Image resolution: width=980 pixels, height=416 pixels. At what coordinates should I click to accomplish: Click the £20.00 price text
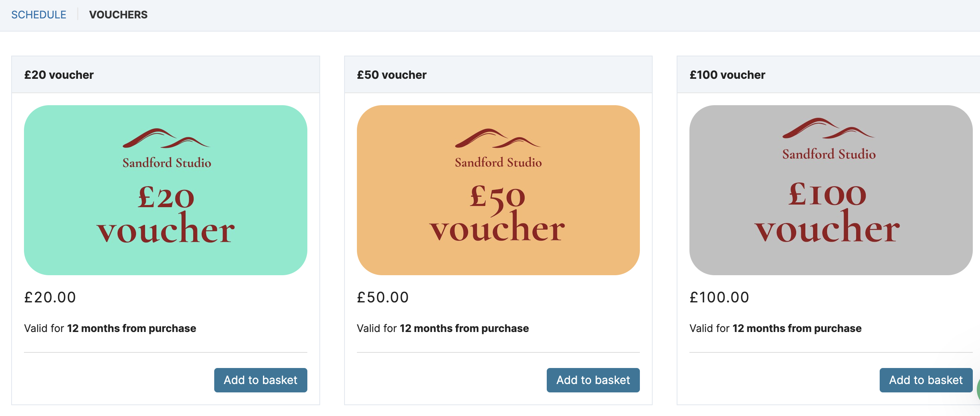[50, 297]
